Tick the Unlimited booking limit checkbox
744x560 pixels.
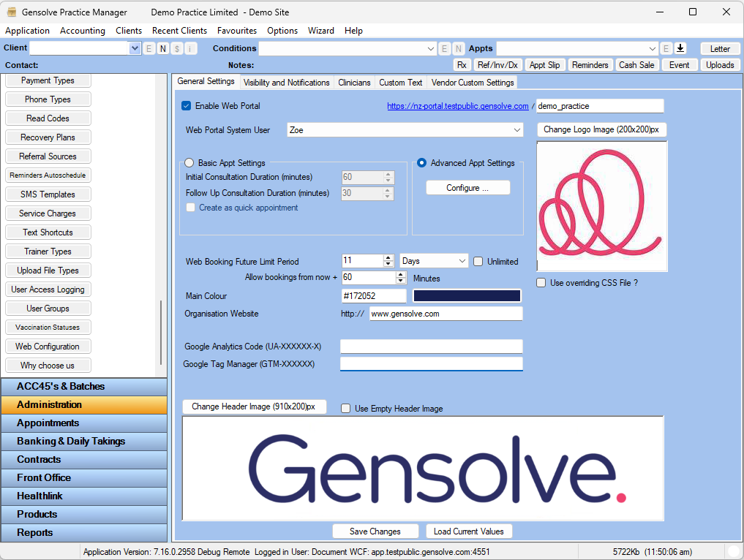[x=478, y=261]
